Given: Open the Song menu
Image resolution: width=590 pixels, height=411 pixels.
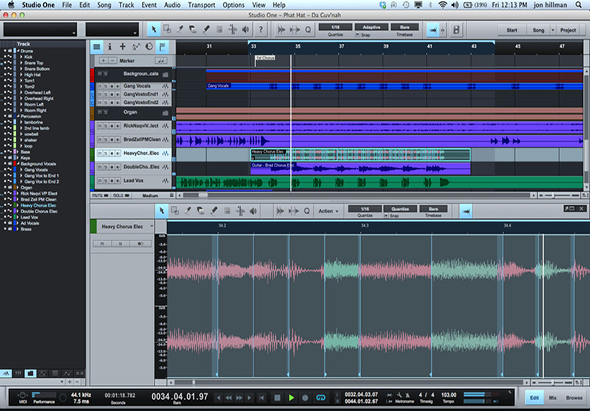Looking at the screenshot, I should click(x=104, y=5).
